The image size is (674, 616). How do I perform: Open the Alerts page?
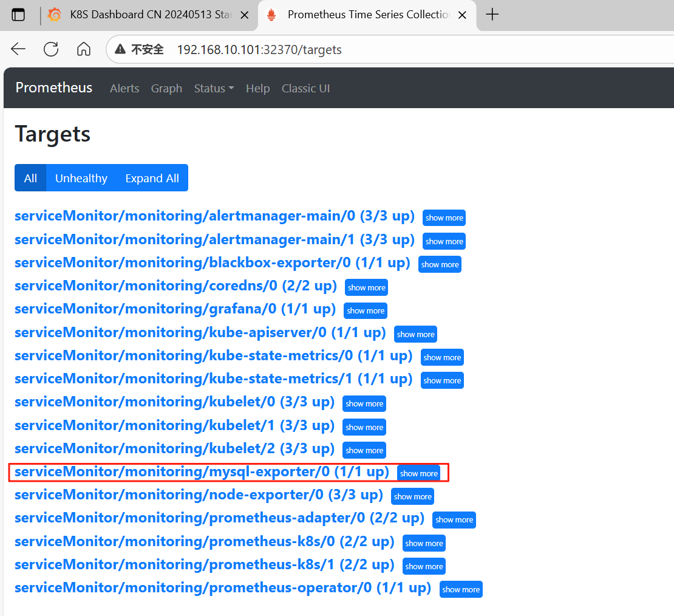[124, 89]
